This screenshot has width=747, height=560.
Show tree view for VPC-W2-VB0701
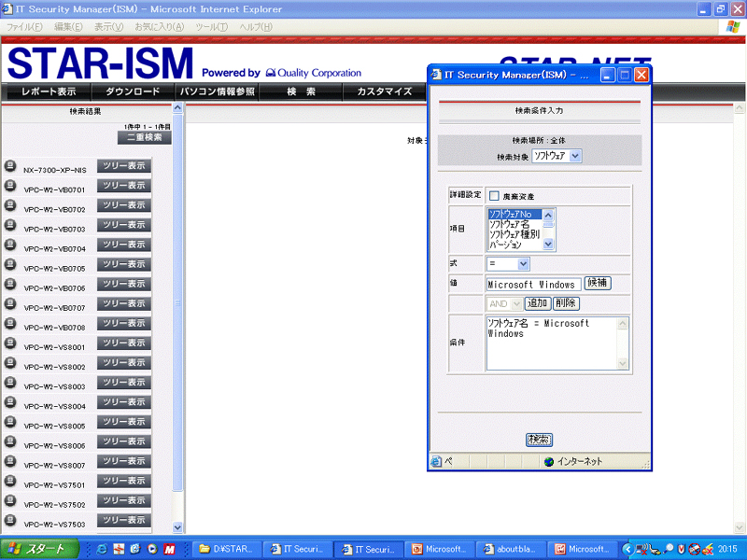click(124, 186)
